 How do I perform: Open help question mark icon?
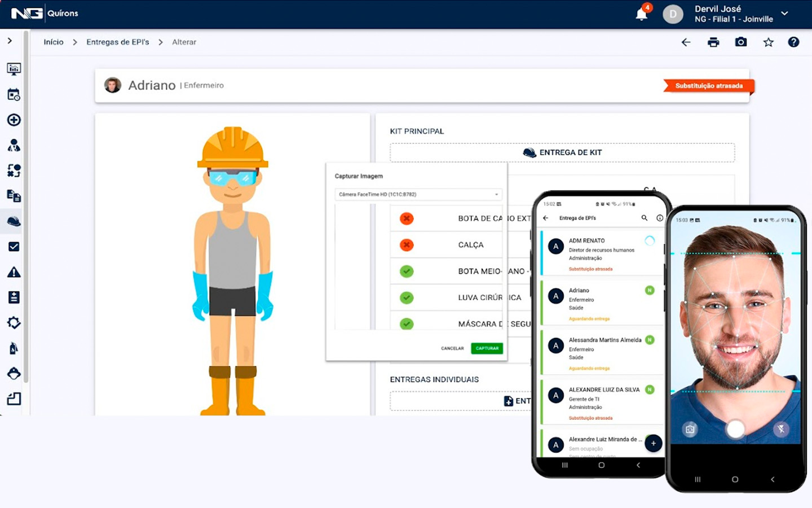[x=793, y=42]
